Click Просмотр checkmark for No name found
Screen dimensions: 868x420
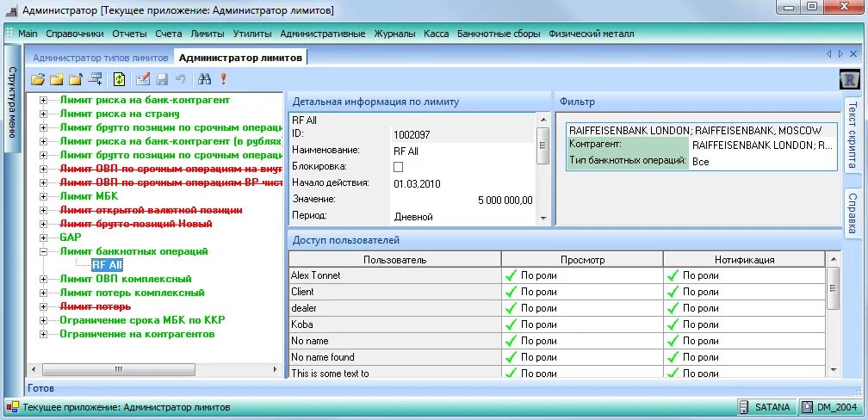pos(511,357)
